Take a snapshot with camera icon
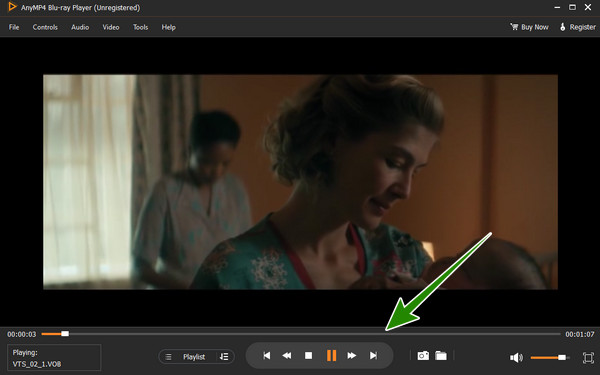600x375 pixels. (423, 356)
